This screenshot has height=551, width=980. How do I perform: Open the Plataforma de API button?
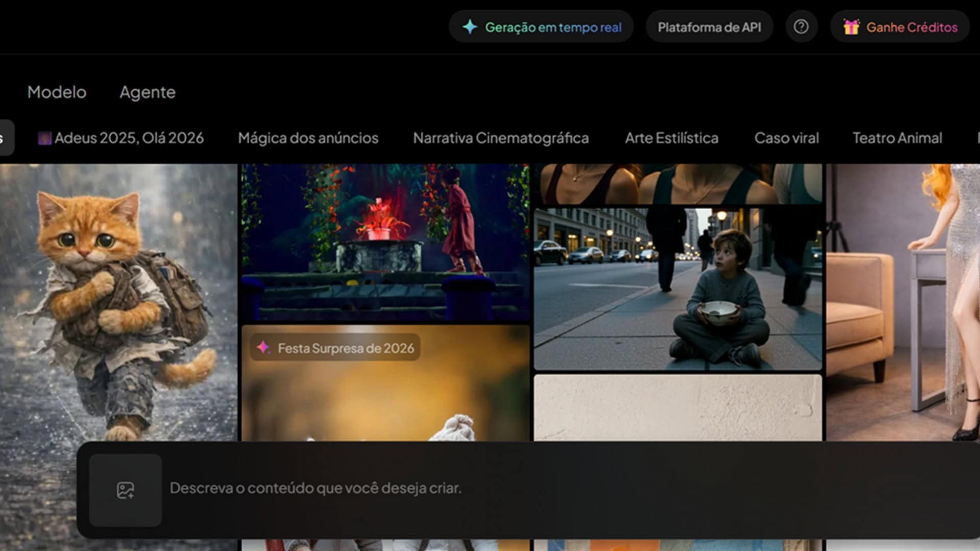pos(709,27)
